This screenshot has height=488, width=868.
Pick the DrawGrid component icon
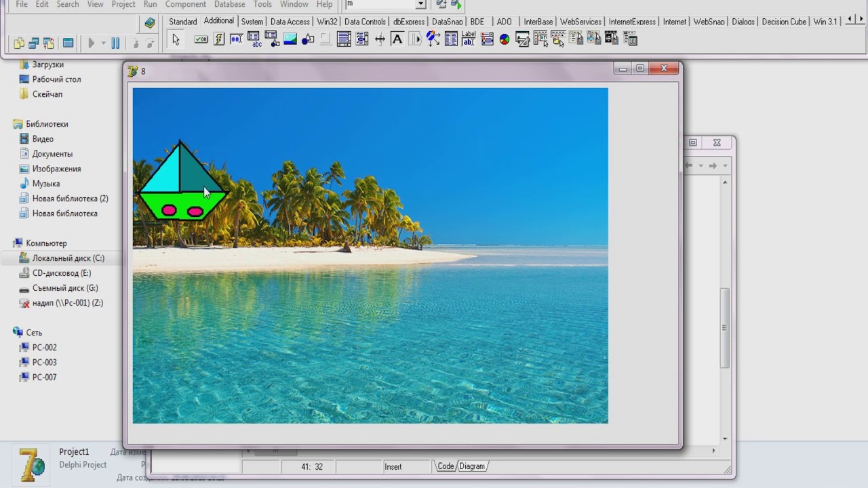(272, 39)
